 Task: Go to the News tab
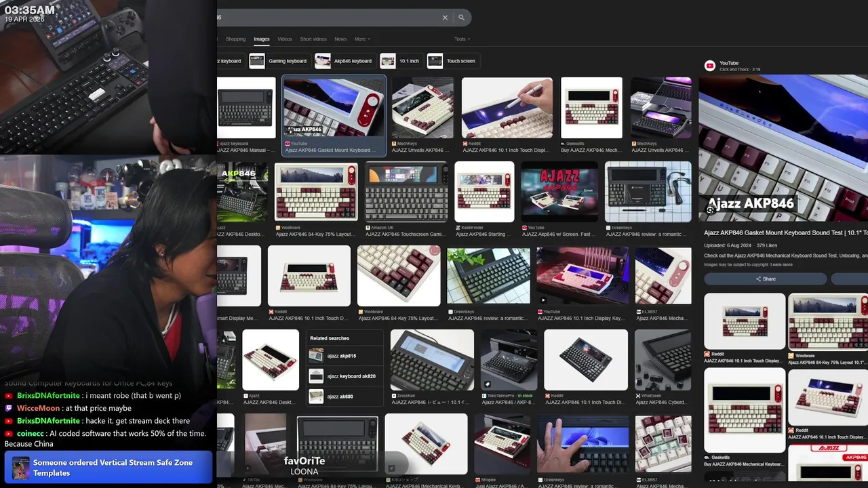tap(340, 39)
